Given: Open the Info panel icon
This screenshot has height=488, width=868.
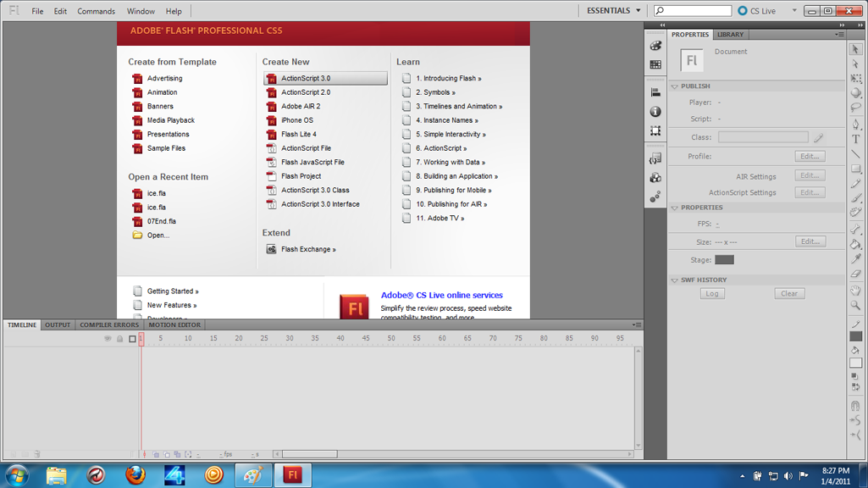Looking at the screenshot, I should pyautogui.click(x=655, y=112).
